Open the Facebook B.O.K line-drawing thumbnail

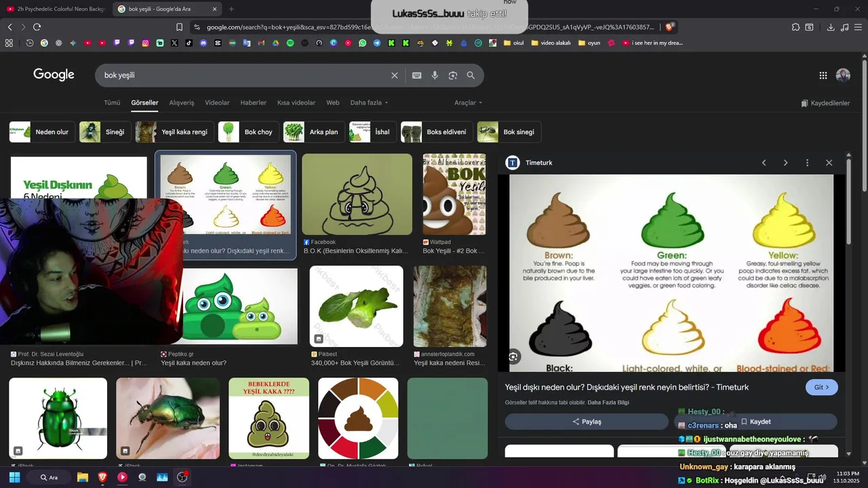[x=357, y=195]
